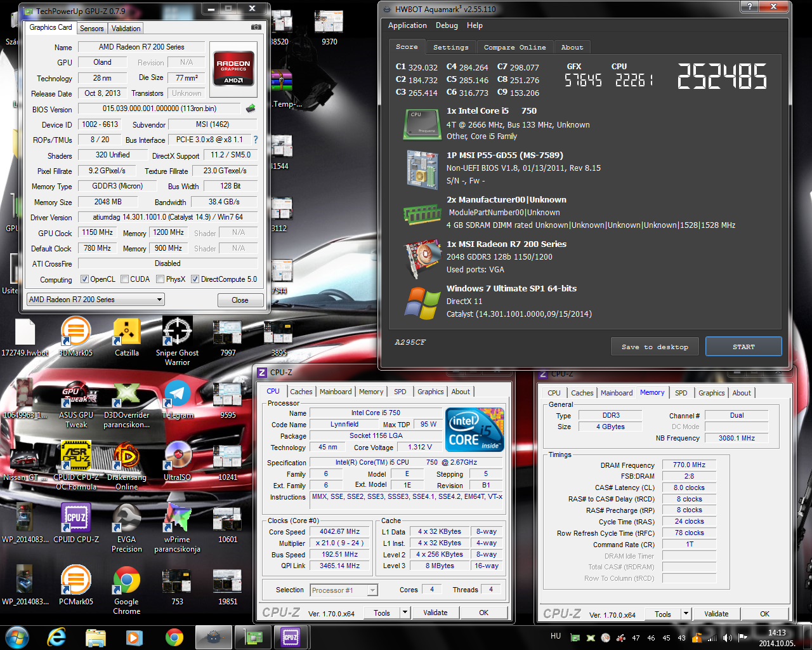Toggle the OpenCL checkbox

coord(84,279)
